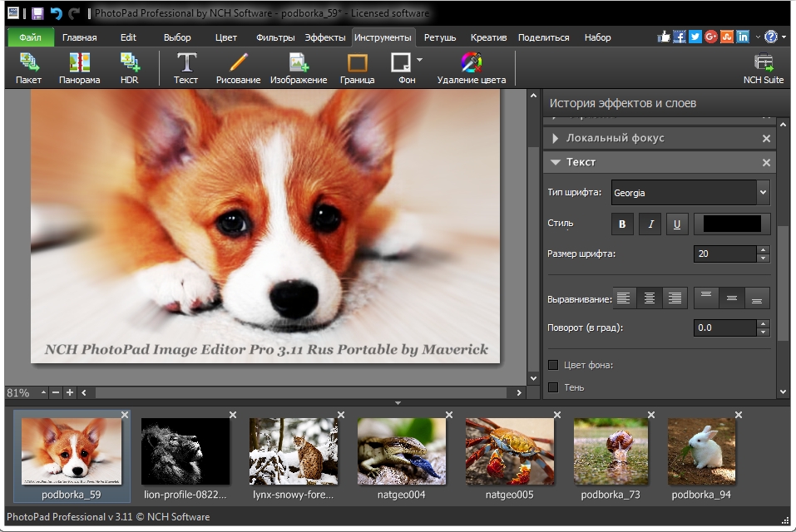Click the Пакет batch tool icon
The height and width of the screenshot is (532, 796).
[x=28, y=67]
